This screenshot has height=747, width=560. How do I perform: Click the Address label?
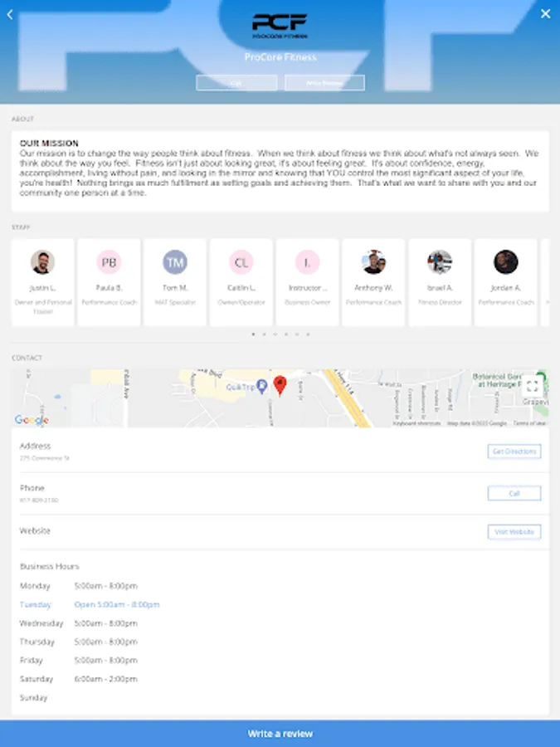coord(35,446)
